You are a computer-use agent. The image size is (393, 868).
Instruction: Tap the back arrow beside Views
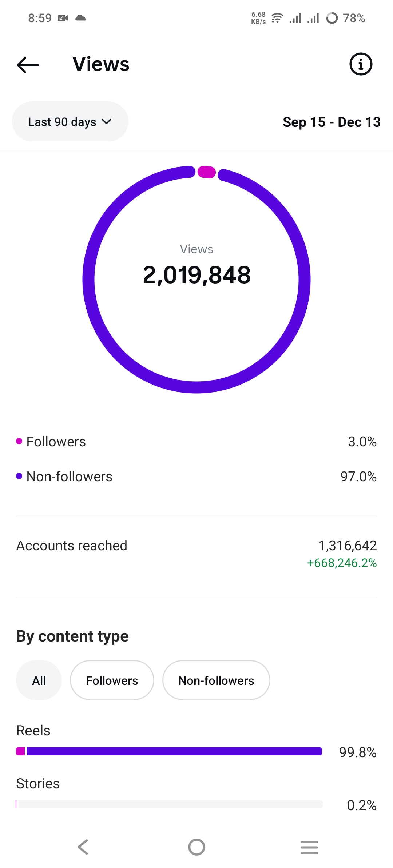[28, 65]
